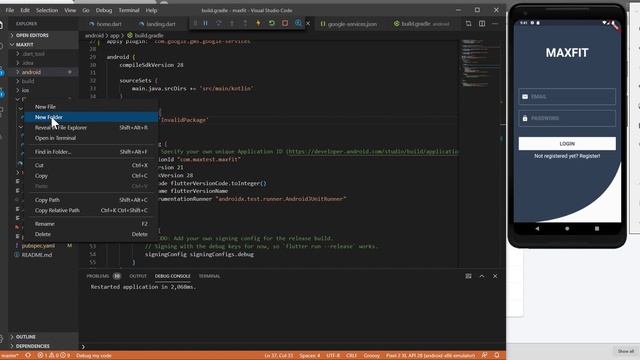Click Step Over in debug toolbar

click(219, 24)
